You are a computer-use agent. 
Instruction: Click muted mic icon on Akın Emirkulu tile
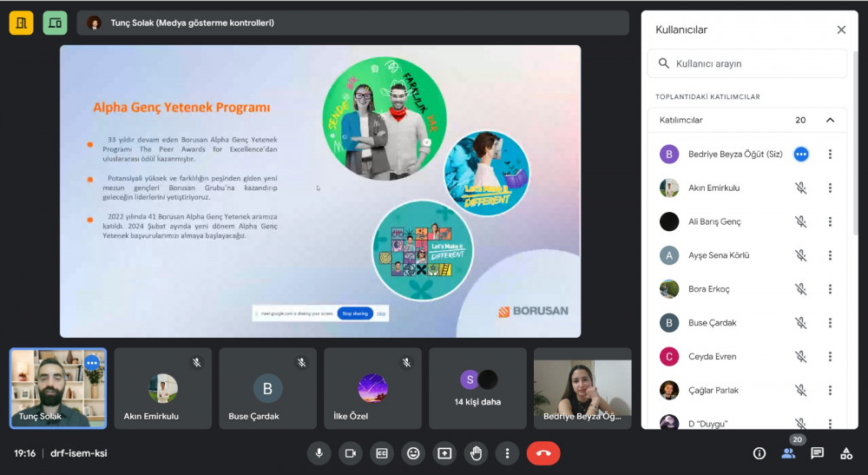click(196, 363)
